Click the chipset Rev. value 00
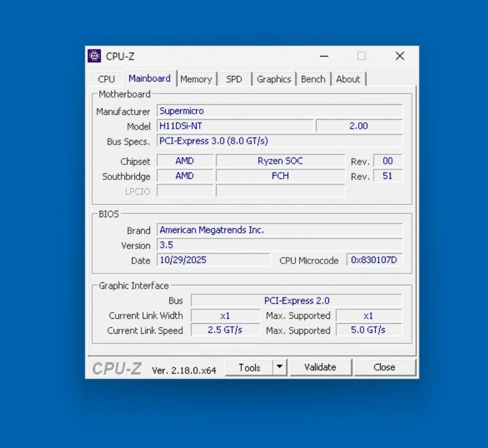Screen dimensions: 488x448 [x=388, y=161]
